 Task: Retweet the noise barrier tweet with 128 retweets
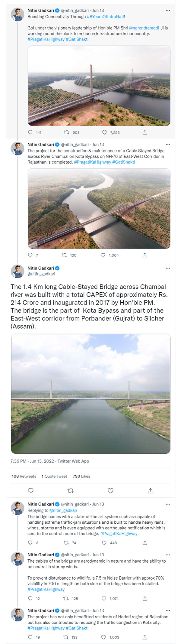pyautogui.click(x=65, y=598)
